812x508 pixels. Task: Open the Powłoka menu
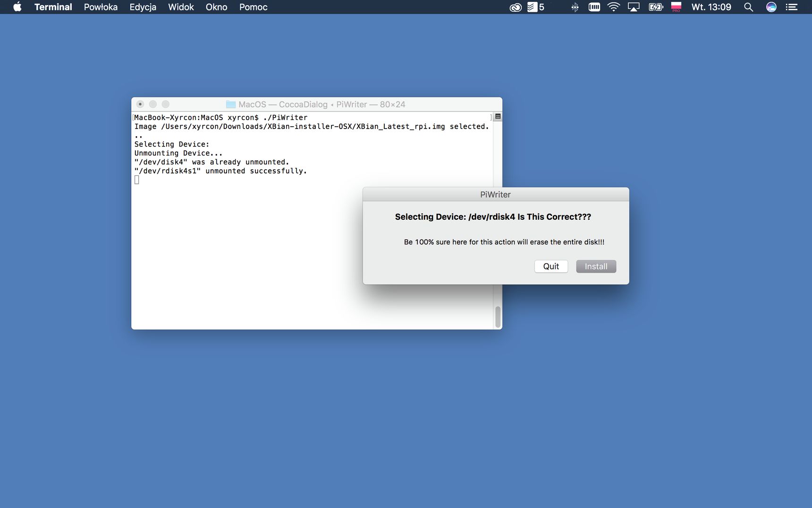point(101,7)
